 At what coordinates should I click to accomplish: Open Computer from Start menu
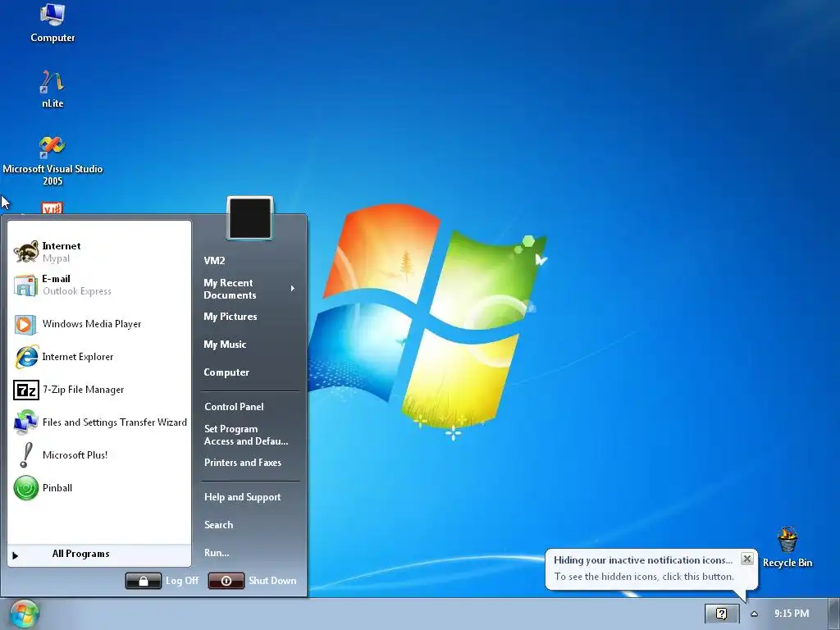(x=226, y=372)
